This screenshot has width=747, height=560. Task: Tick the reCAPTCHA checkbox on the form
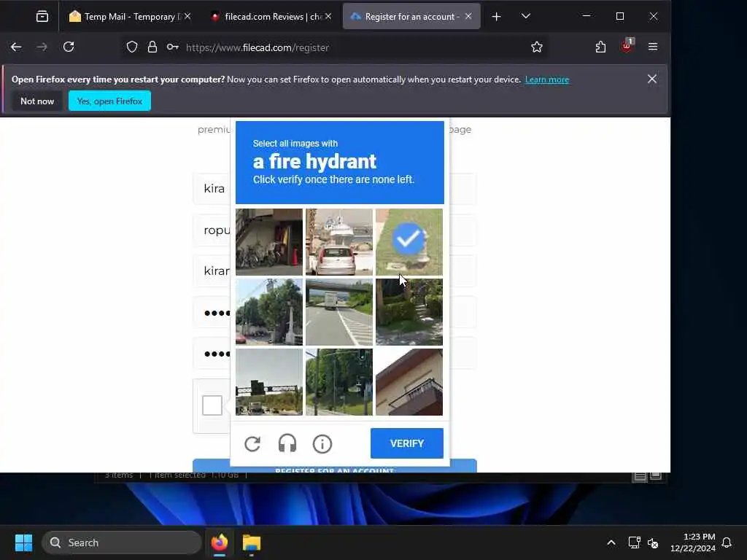(x=212, y=405)
